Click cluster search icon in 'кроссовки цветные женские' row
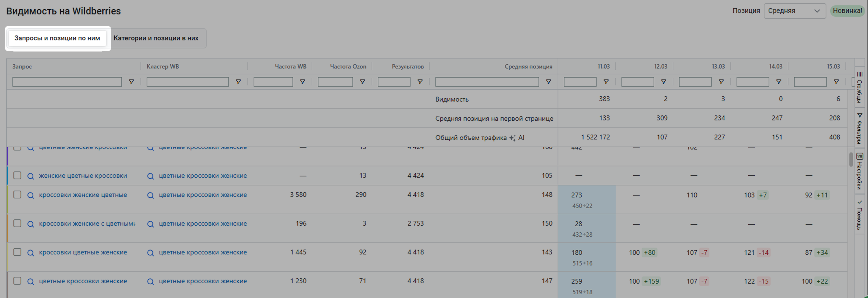This screenshot has height=298, width=868. [151, 253]
